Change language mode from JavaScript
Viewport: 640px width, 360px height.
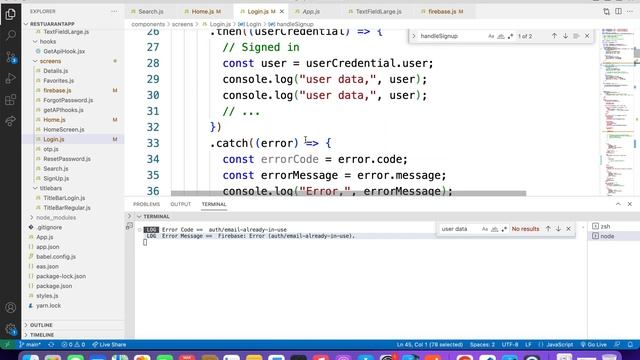(x=559, y=344)
